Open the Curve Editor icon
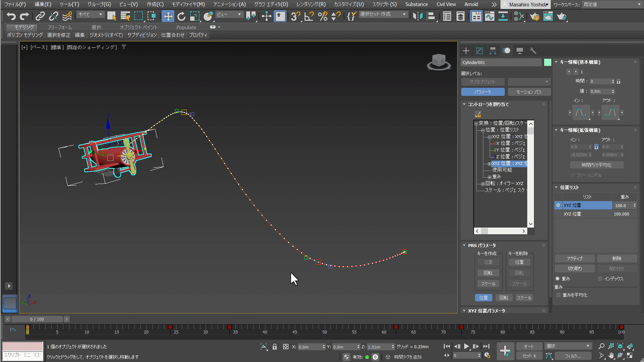This screenshot has height=362, width=644. pos(489,16)
